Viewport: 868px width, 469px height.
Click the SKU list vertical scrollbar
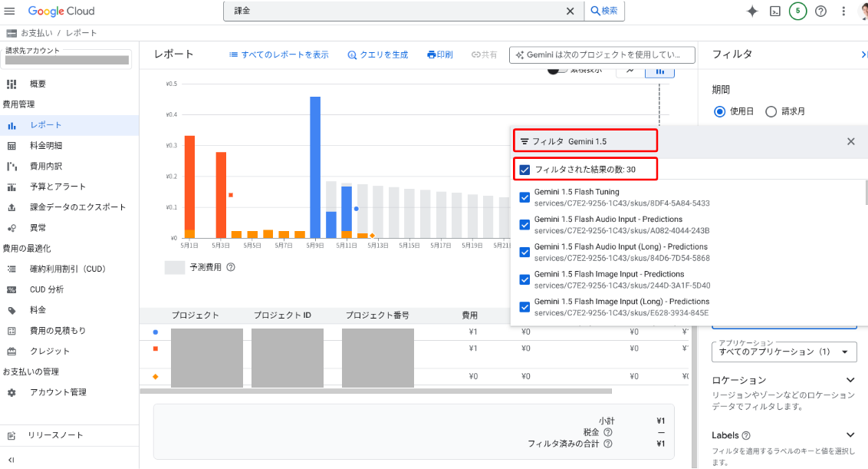coord(866,193)
